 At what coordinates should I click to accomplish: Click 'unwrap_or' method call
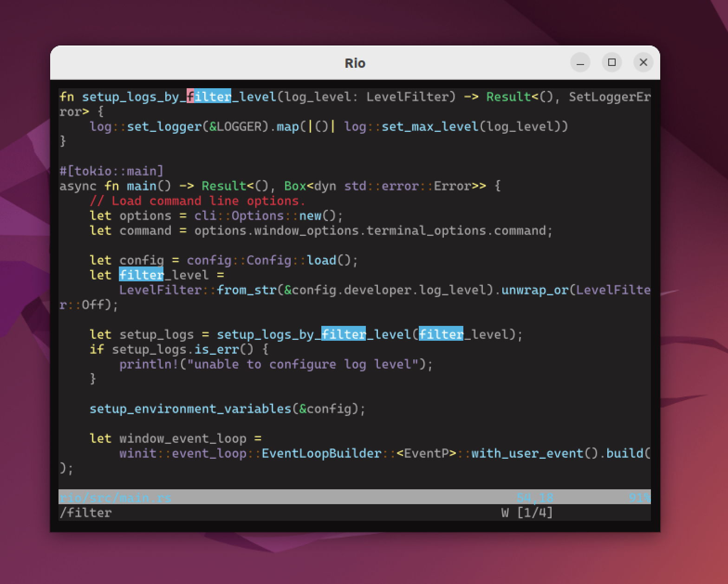click(x=535, y=290)
